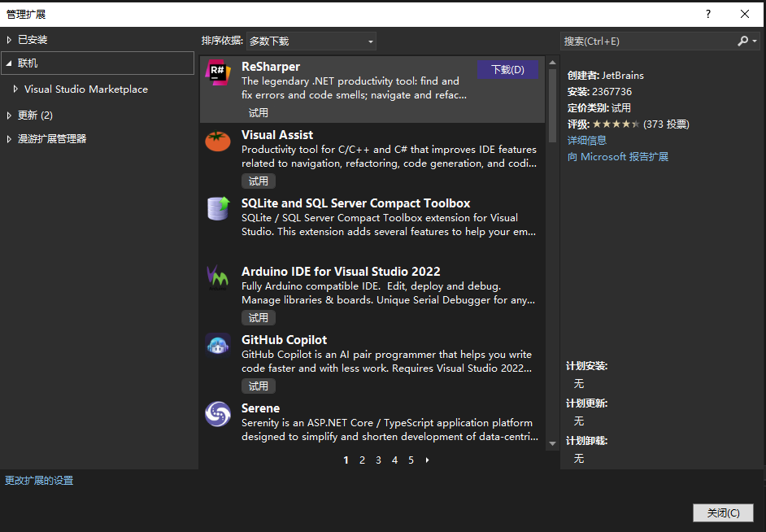Click the 下载(D) button for ReSharper
Viewport: 766px width, 532px height.
click(x=507, y=70)
